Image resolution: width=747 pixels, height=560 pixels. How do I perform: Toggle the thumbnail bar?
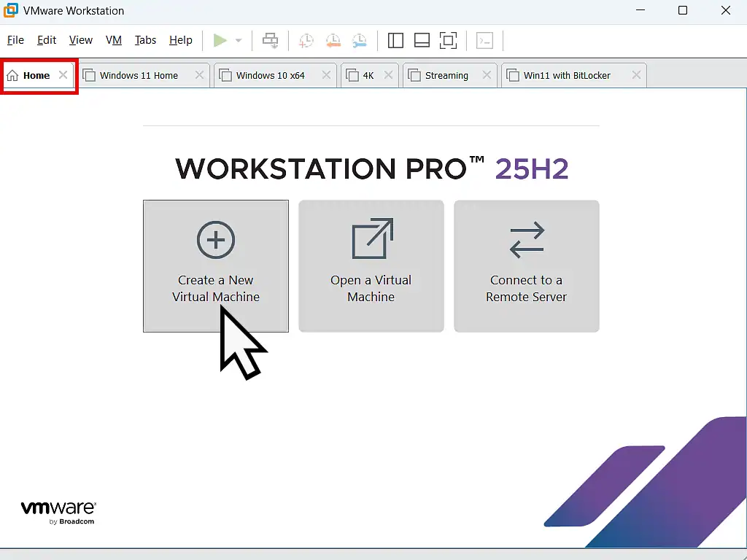click(422, 40)
